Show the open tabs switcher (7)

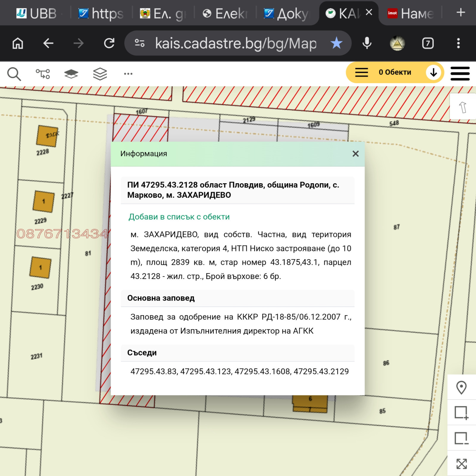click(x=428, y=43)
